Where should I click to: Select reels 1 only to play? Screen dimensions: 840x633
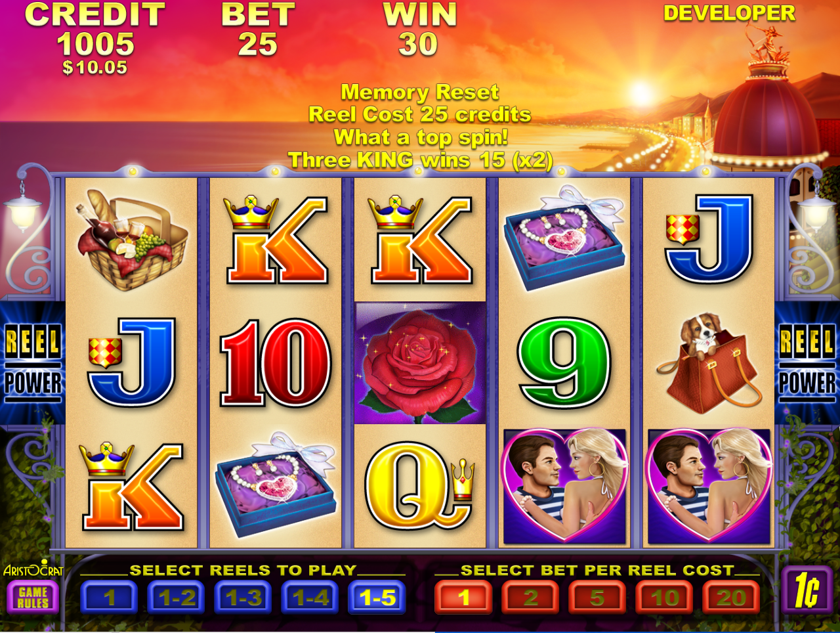[x=109, y=598]
